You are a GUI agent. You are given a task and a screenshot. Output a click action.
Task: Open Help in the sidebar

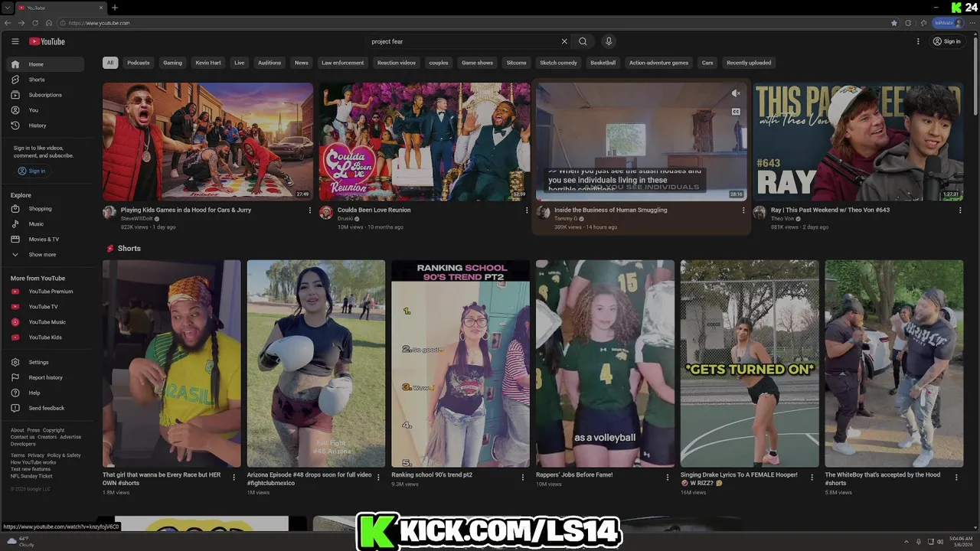tap(46, 393)
